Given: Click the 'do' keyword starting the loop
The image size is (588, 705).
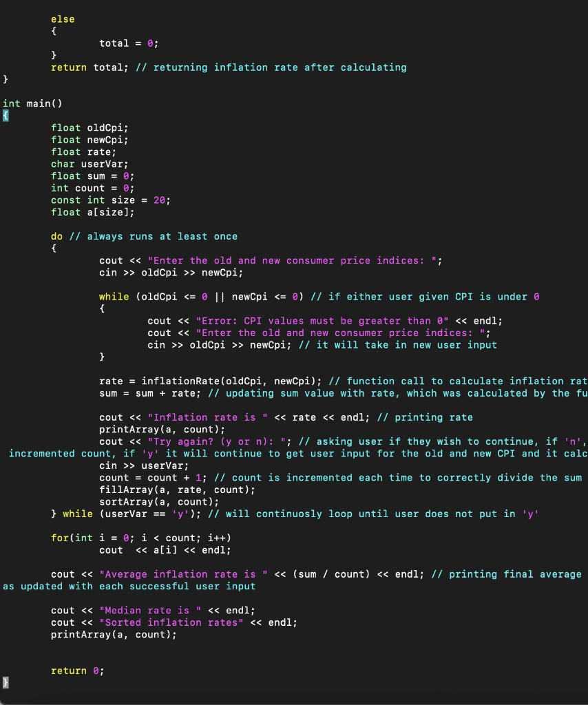Looking at the screenshot, I should (54, 236).
